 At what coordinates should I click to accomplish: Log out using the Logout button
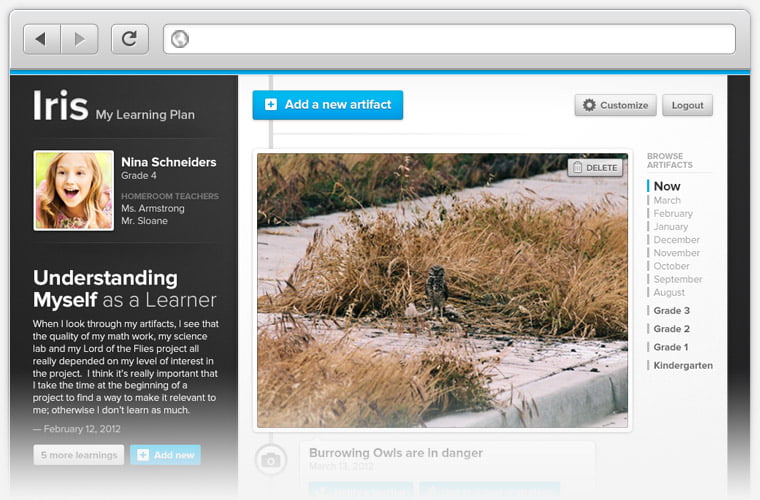coord(687,105)
